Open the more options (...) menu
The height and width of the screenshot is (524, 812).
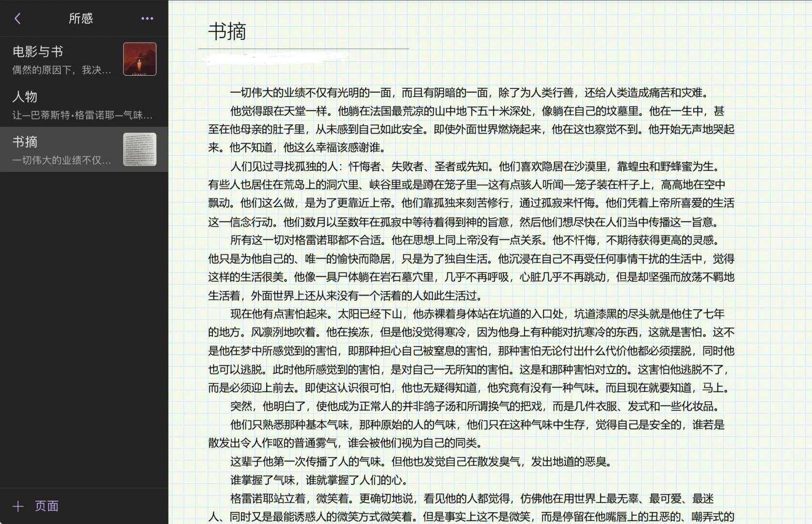coord(147,18)
